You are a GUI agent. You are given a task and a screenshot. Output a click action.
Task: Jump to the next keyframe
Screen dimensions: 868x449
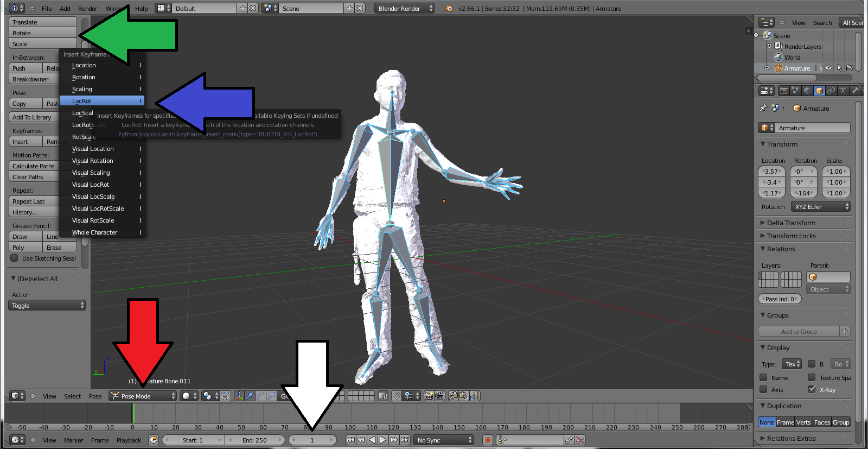click(x=394, y=440)
